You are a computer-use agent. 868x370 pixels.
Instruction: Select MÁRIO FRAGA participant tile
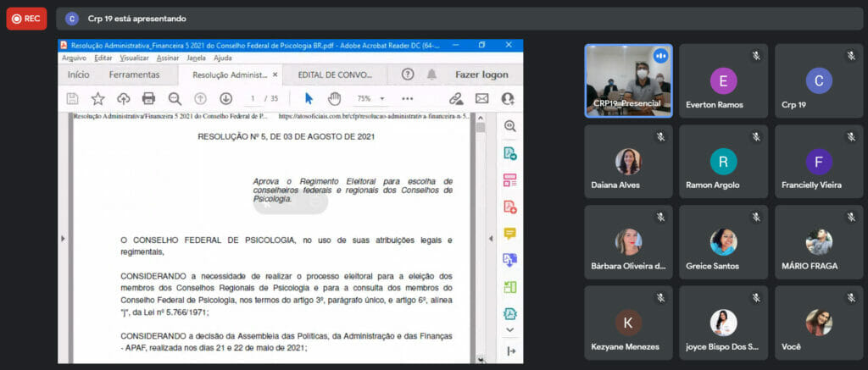[x=819, y=242]
